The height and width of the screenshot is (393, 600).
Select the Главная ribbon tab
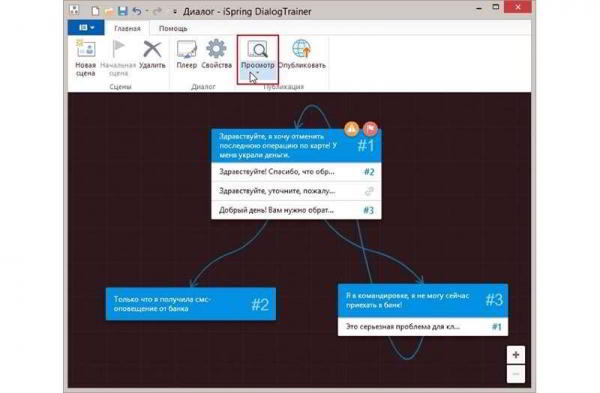click(127, 28)
